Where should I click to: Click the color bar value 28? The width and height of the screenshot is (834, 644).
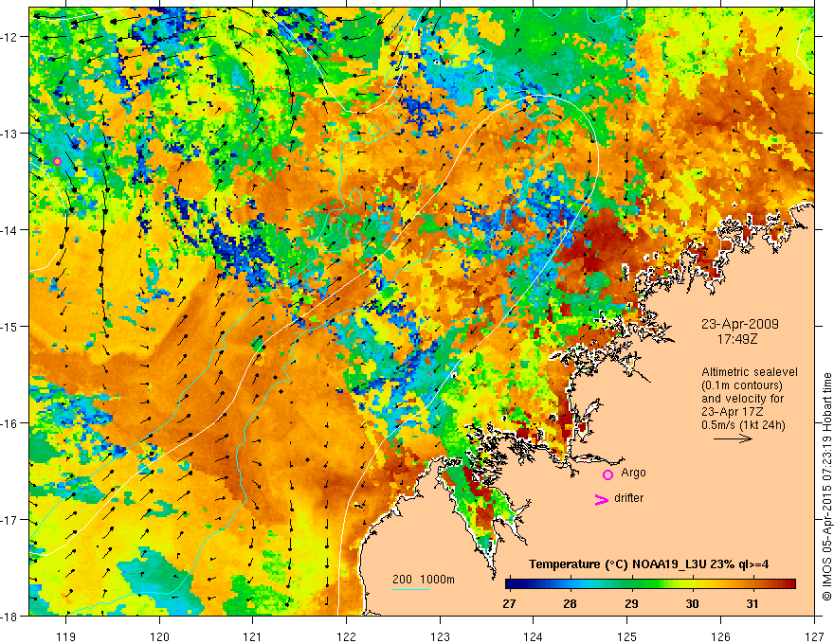click(x=570, y=604)
